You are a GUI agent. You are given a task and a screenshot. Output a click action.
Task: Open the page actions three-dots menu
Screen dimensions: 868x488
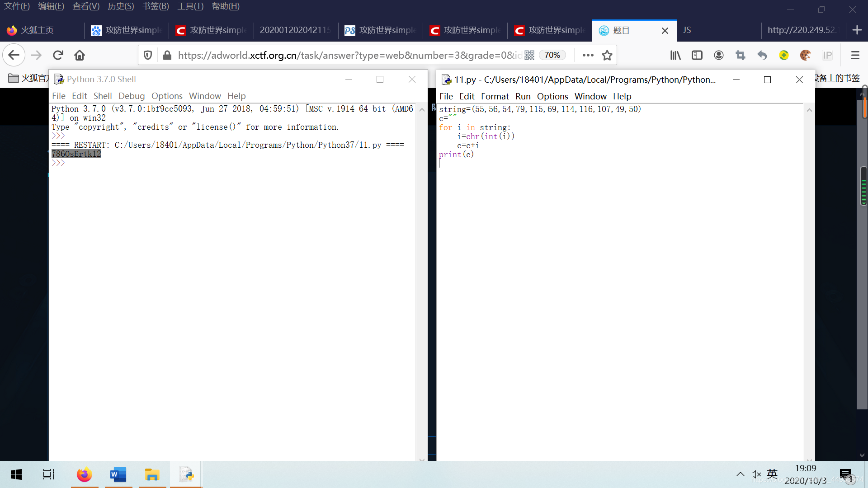point(588,55)
